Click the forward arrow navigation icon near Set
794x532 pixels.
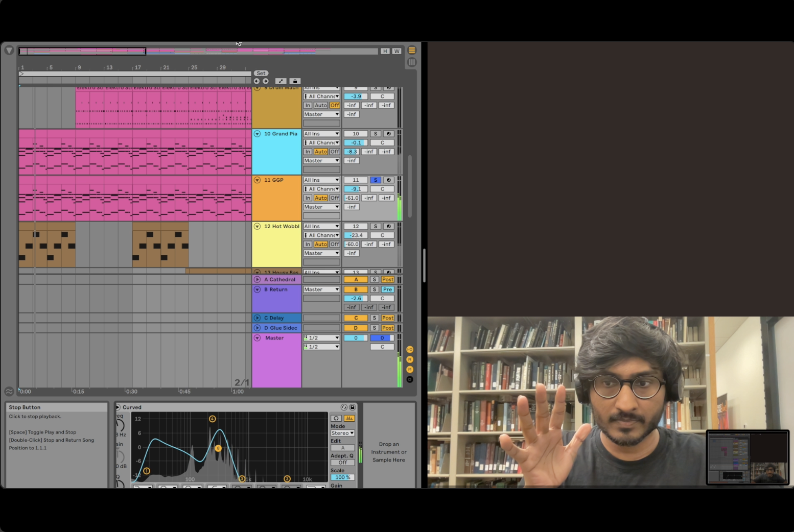[266, 81]
